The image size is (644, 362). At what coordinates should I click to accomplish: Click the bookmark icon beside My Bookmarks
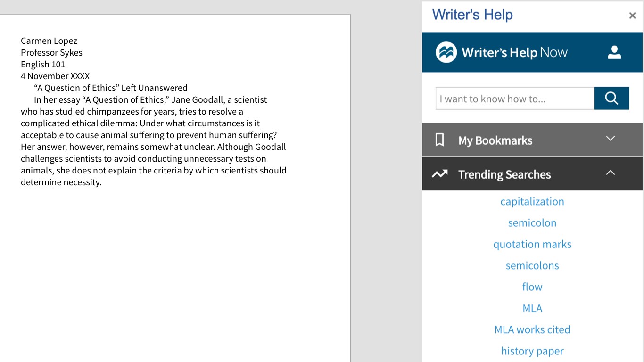439,140
